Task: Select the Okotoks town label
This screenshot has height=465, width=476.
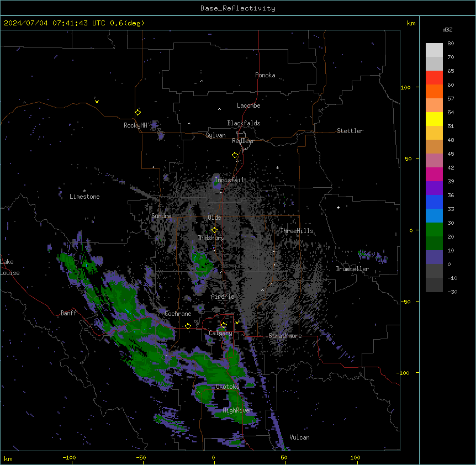Action: (228, 387)
